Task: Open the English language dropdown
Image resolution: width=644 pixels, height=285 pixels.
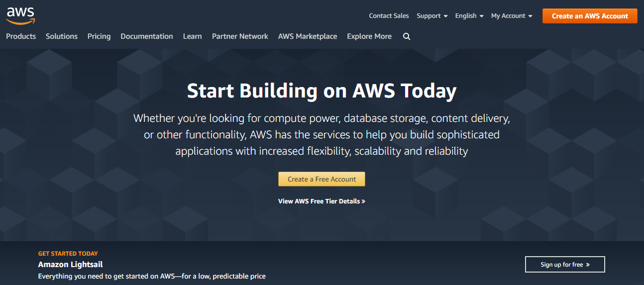Action: [x=469, y=16]
